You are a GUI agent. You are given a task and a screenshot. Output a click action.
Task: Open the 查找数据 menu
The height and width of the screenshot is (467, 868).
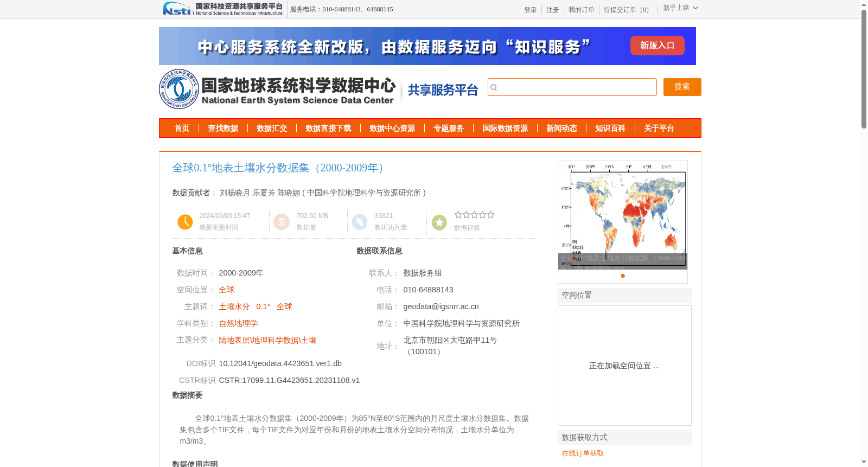[223, 129]
